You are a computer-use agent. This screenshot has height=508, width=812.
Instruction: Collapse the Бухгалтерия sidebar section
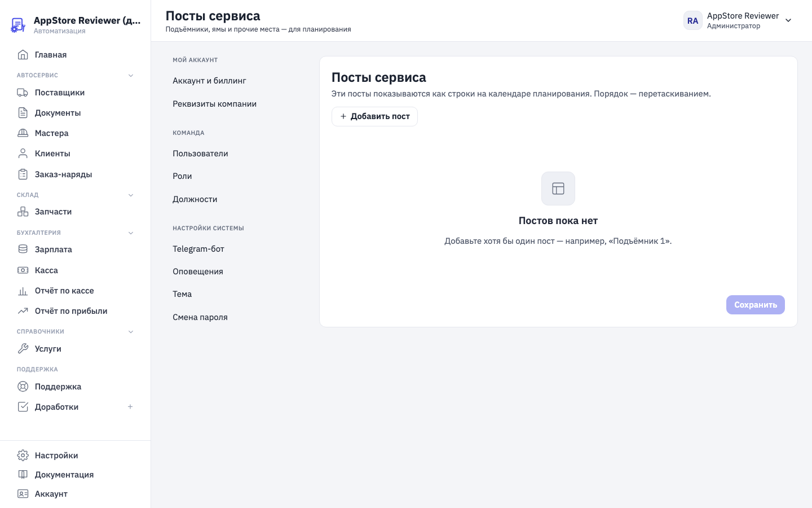131,233
